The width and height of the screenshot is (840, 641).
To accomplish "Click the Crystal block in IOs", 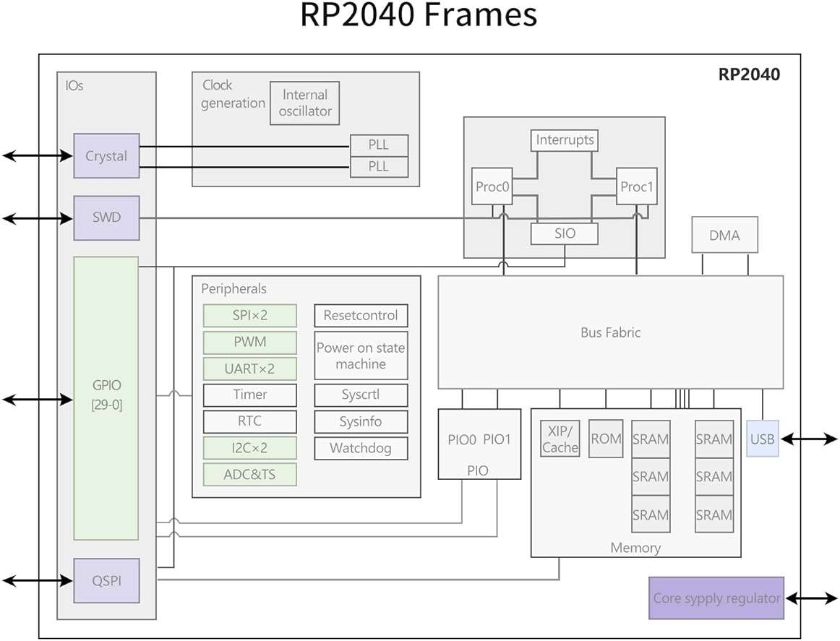I will tap(106, 156).
